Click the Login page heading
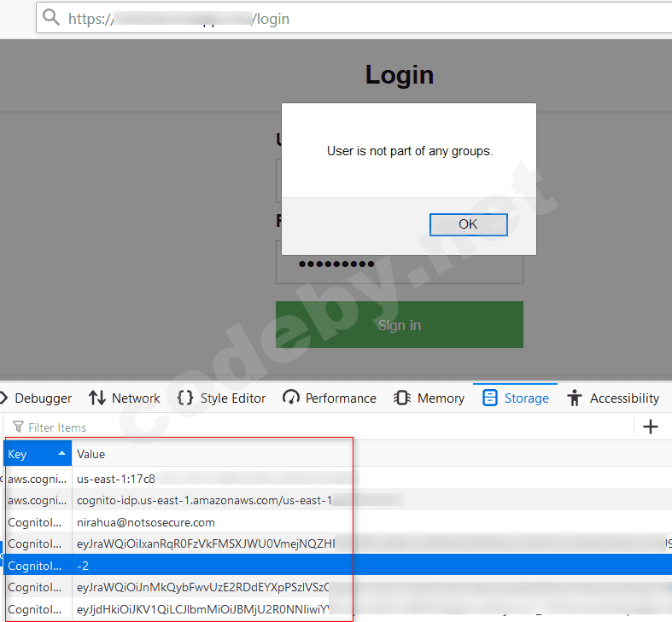This screenshot has width=672, height=622. (400, 75)
